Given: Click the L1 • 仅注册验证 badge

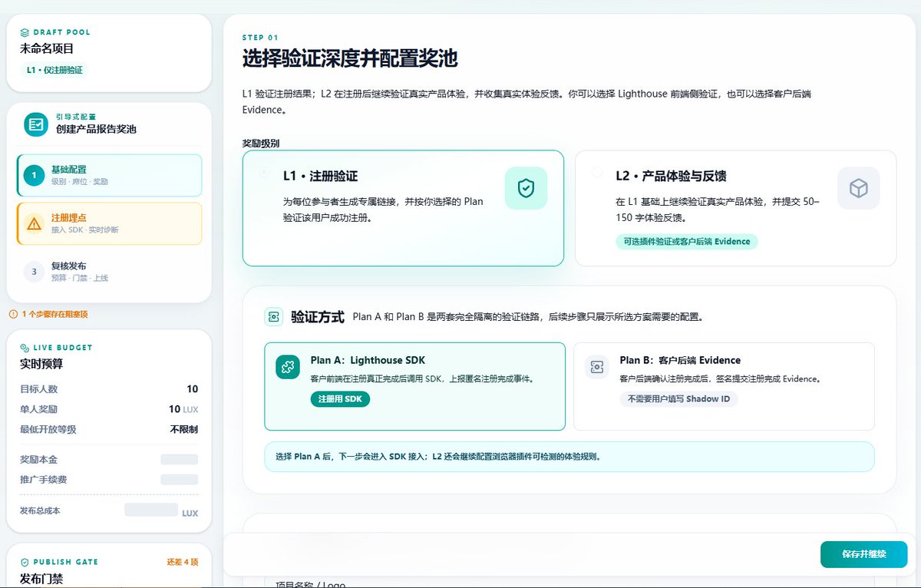Looking at the screenshot, I should click(54, 70).
